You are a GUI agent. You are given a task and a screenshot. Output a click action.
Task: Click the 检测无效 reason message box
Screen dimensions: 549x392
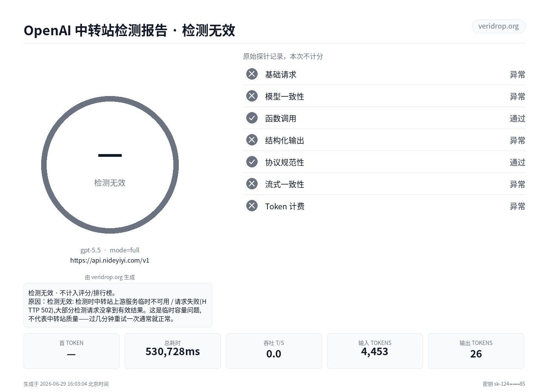[118, 305]
